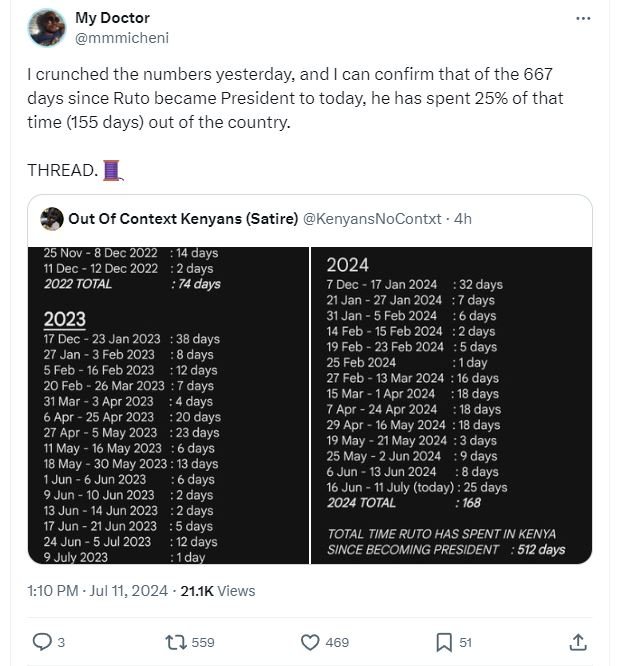Click the 559 reposts count
The height and width of the screenshot is (666, 620).
click(x=203, y=642)
